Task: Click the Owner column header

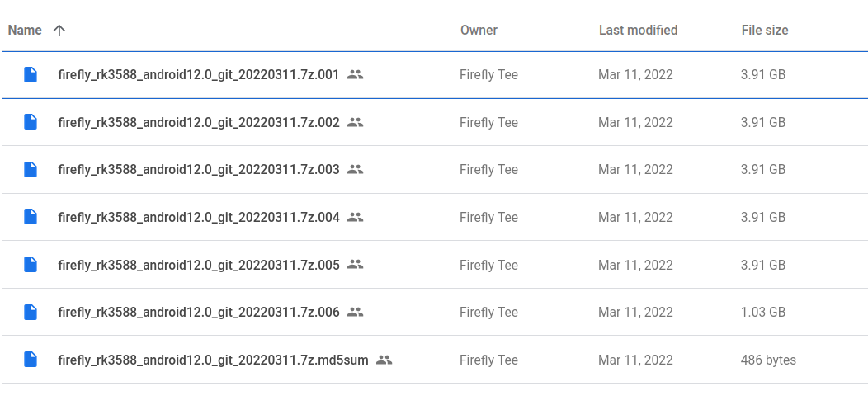Action: coord(479,30)
